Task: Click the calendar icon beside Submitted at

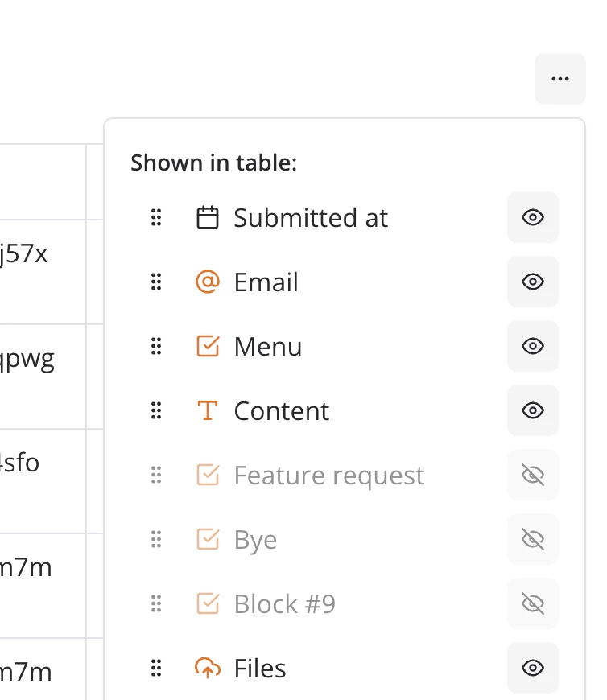Action: pos(208,217)
